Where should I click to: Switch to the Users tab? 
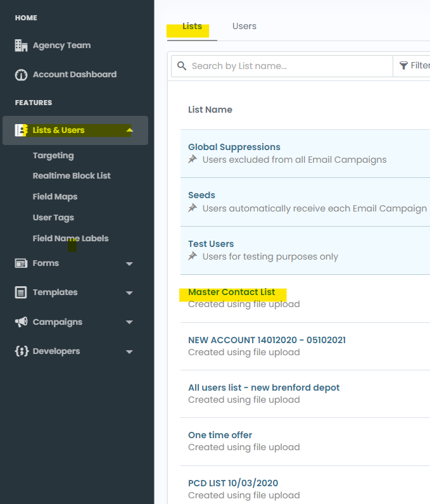click(x=244, y=27)
